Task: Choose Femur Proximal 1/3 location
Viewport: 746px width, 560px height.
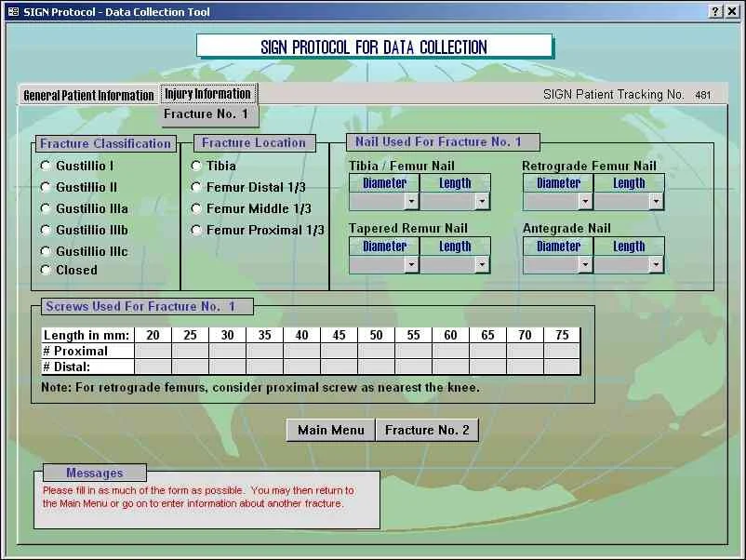Action: 196,230
